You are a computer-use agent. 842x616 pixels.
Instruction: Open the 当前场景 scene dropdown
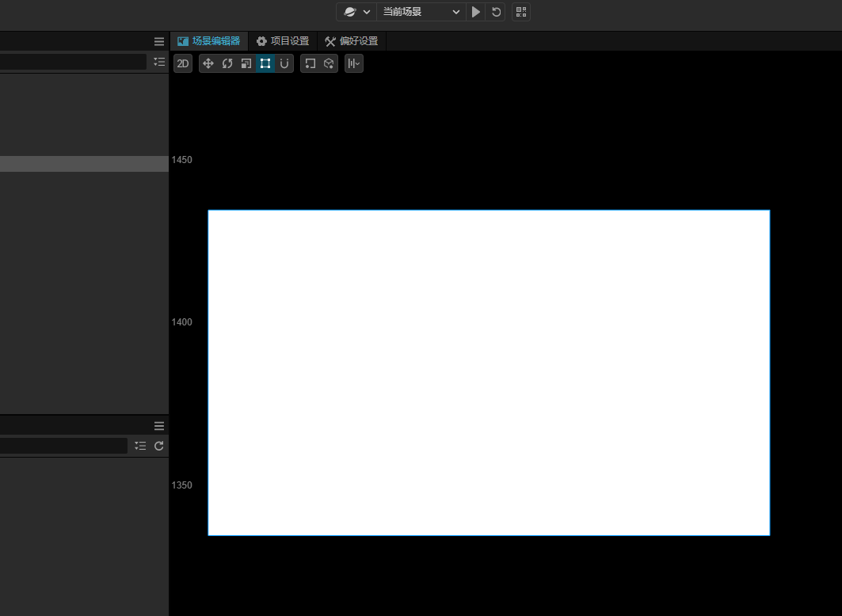click(421, 12)
